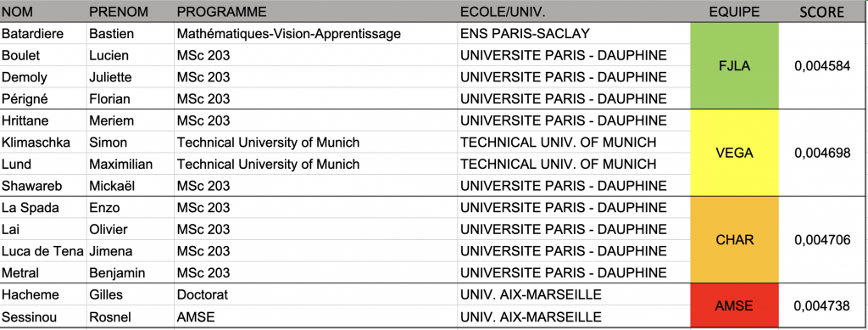868x330 pixels.
Task: Select the score cell 0,004698
Action: pyautogui.click(x=822, y=153)
